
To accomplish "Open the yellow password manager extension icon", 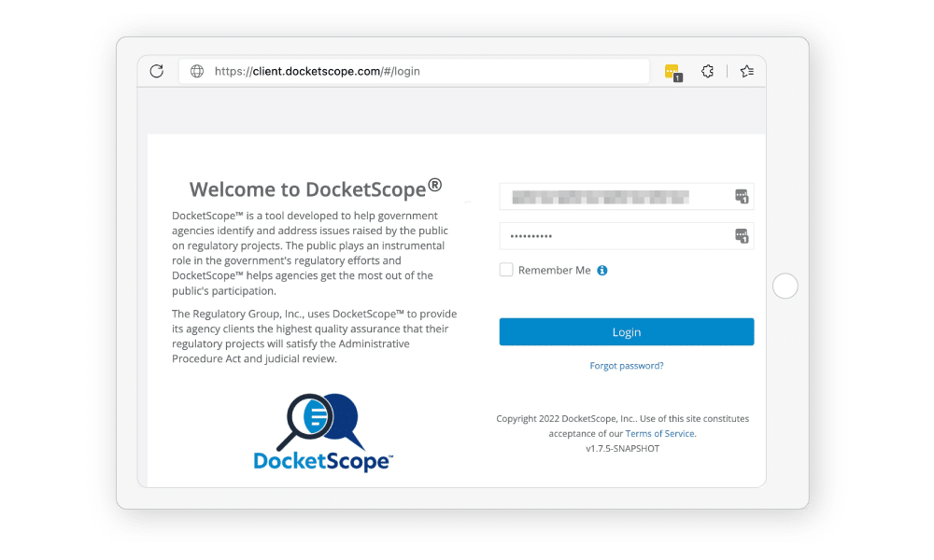I will [x=673, y=73].
